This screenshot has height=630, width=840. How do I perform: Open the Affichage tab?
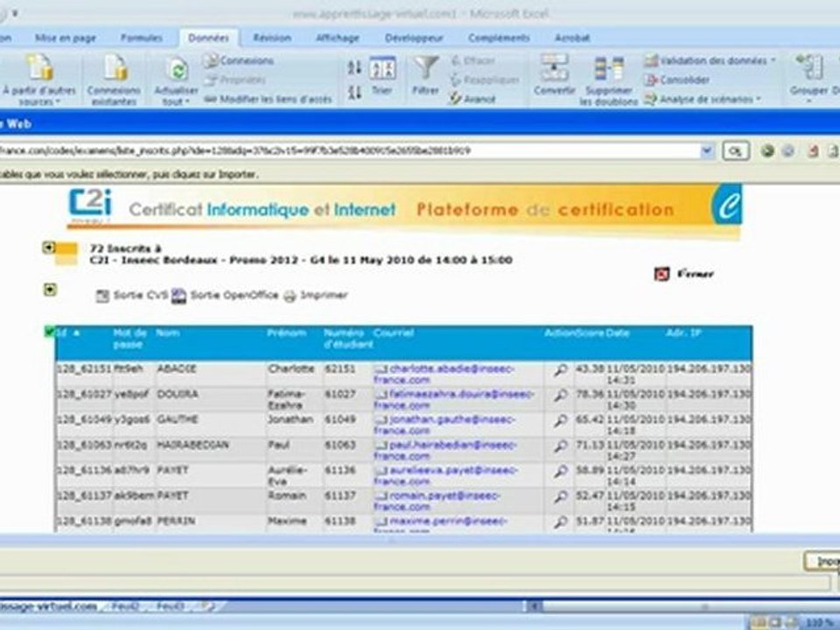tap(338, 38)
